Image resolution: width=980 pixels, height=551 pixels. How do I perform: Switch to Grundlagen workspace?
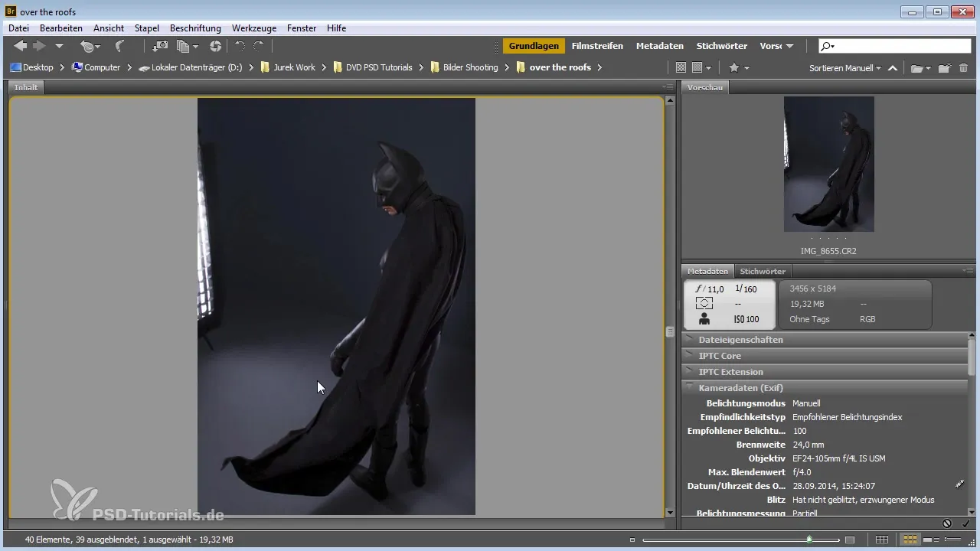point(534,46)
